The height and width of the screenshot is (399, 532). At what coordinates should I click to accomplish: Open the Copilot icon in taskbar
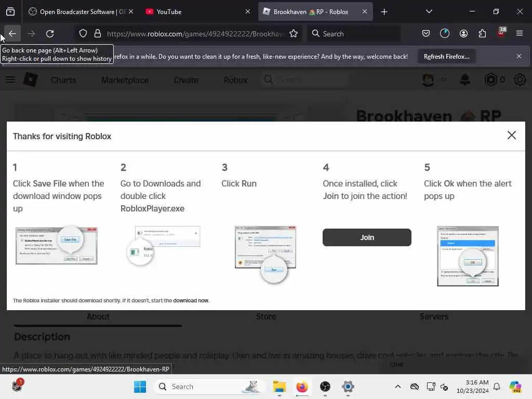click(x=515, y=387)
